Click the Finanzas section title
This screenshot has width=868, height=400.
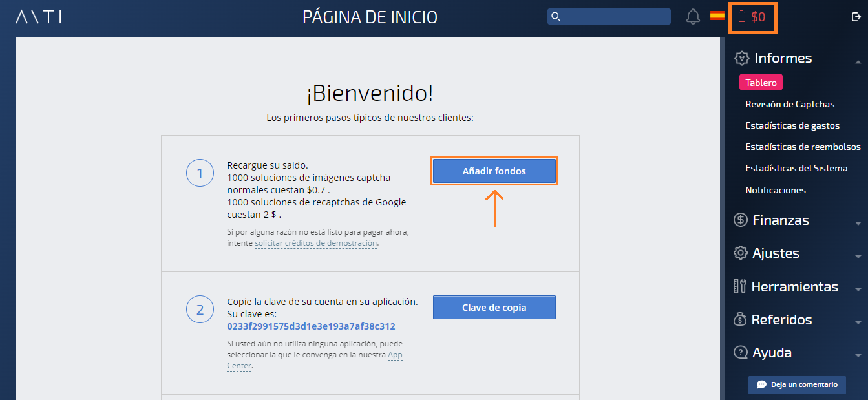(x=781, y=220)
